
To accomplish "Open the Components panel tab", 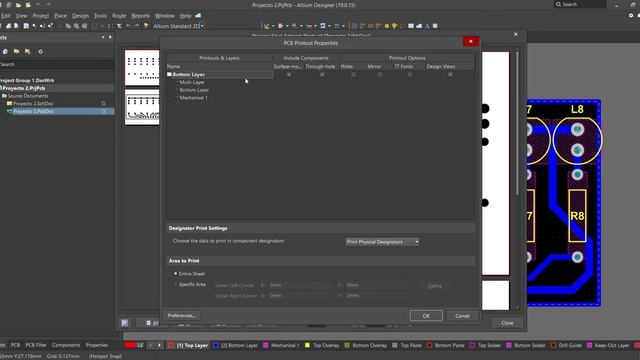I will (66, 345).
